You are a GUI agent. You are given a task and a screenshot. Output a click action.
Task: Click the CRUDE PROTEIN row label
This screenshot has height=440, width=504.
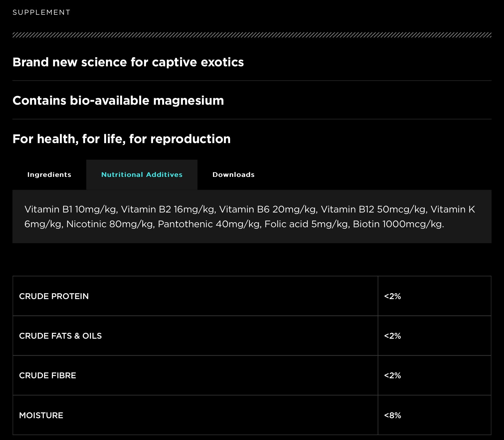[54, 296]
